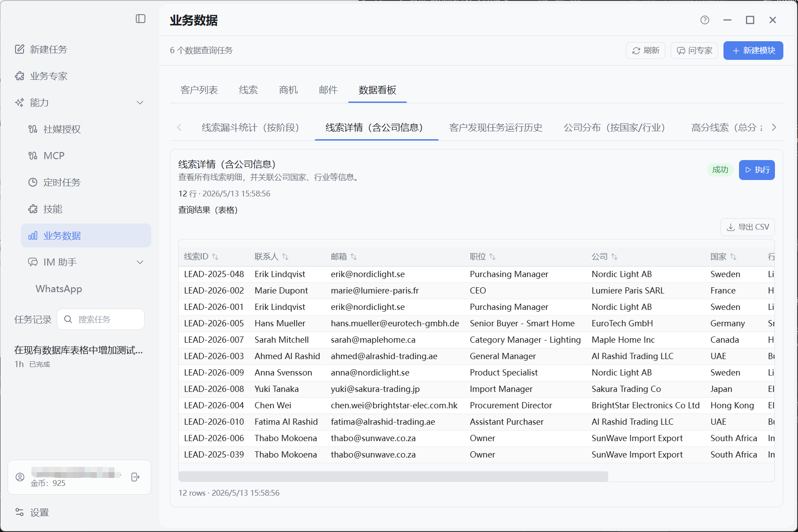Image resolution: width=798 pixels, height=532 pixels.
Task: Switch to 客户列表 tab
Action: pos(199,90)
